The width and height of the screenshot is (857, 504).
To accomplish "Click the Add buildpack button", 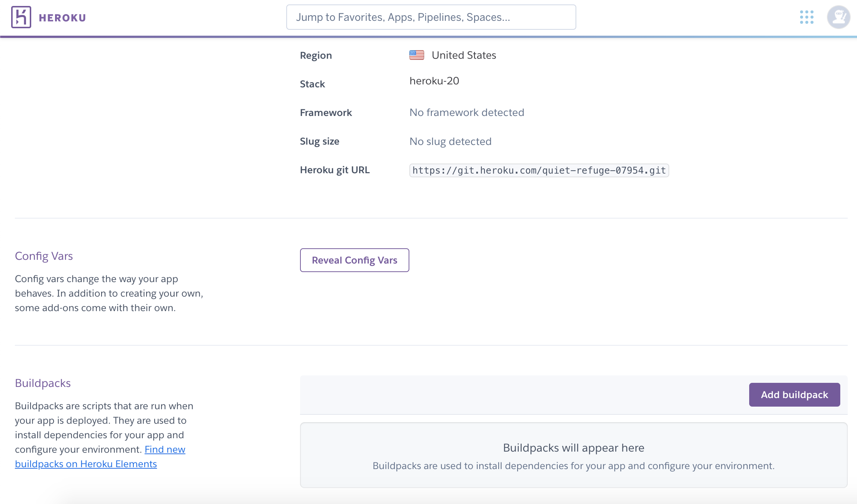I will coord(794,395).
